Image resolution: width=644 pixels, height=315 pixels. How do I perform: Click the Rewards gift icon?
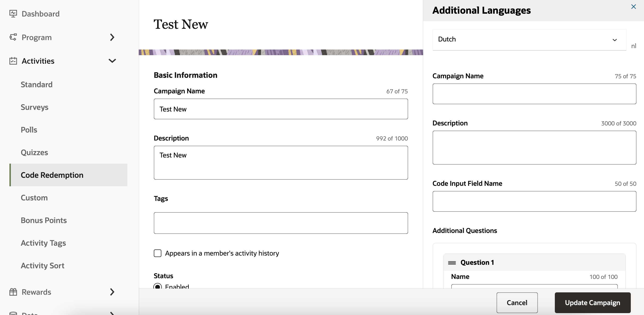pyautogui.click(x=13, y=292)
